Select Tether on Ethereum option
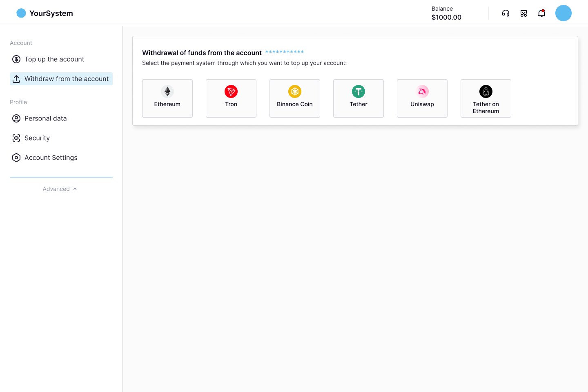Image resolution: width=588 pixels, height=392 pixels. pos(486,98)
